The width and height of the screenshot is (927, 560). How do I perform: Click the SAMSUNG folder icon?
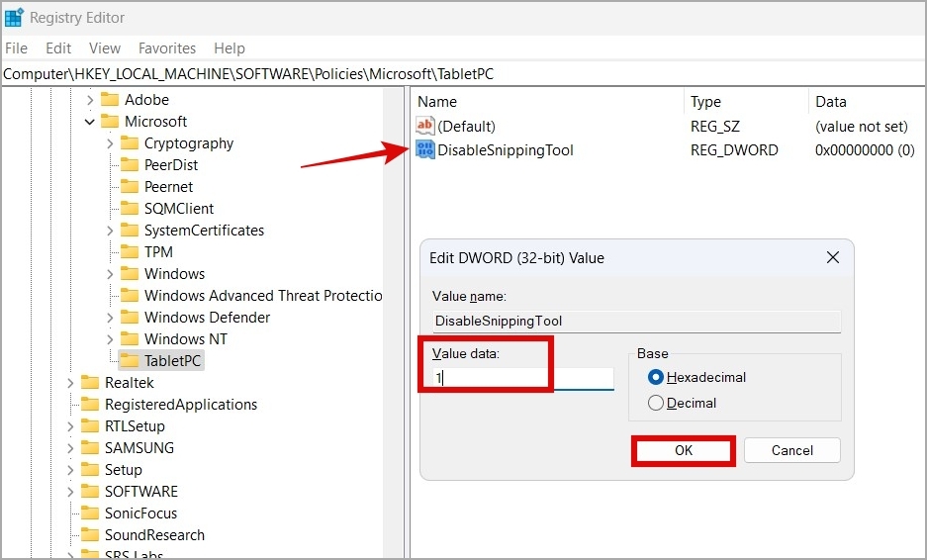point(89,447)
